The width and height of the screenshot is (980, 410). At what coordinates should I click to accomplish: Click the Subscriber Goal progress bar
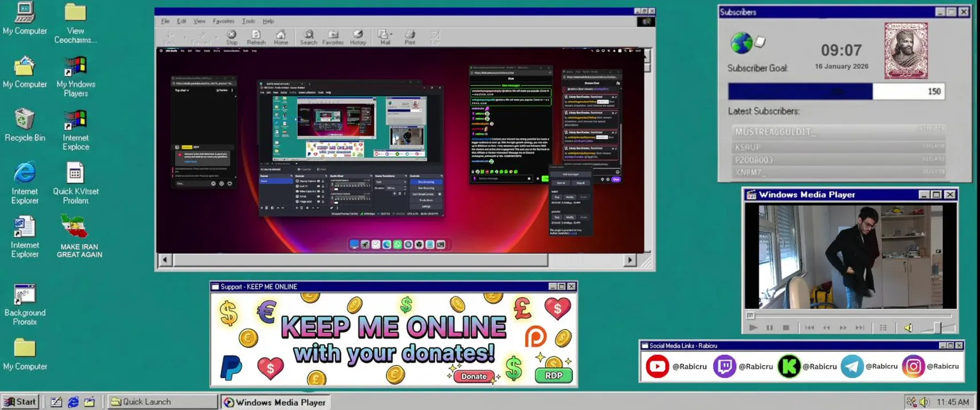coord(836,91)
